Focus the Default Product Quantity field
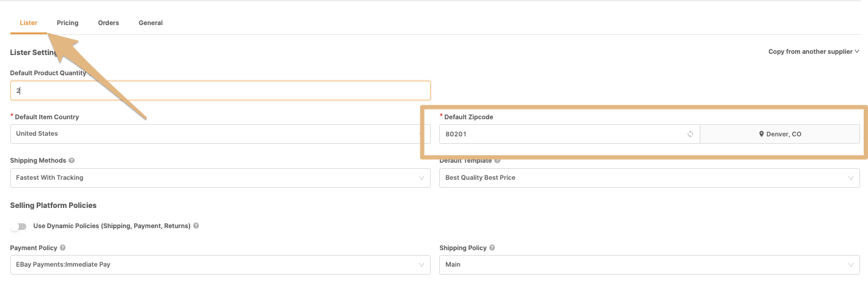Screen dimensions: 868x285 [220, 91]
